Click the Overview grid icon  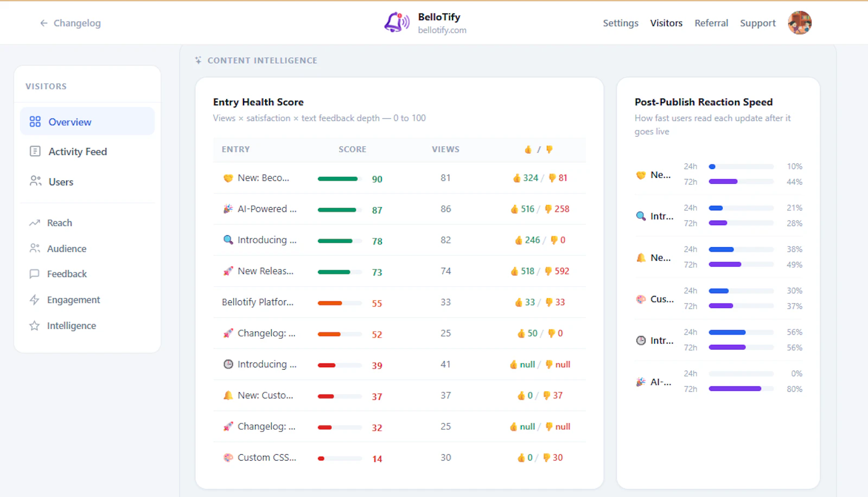pyautogui.click(x=35, y=122)
